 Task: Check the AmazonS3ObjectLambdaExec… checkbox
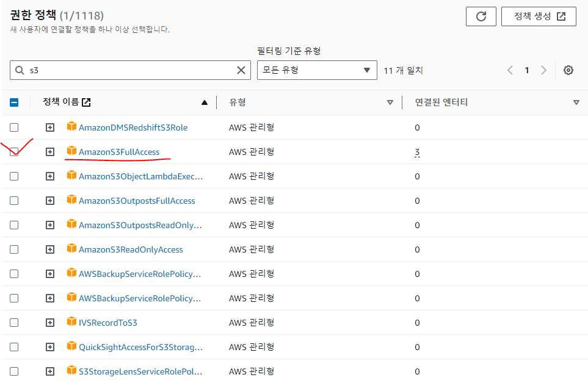(x=14, y=176)
